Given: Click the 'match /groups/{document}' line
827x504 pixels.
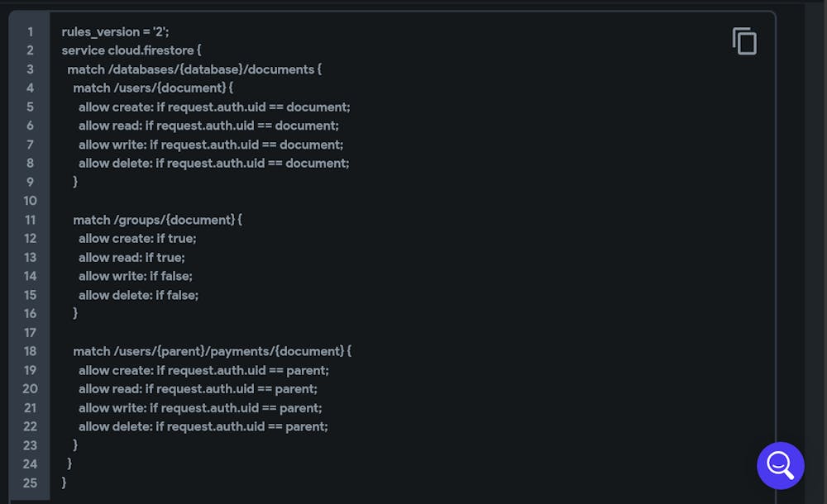Looking at the screenshot, I should tap(157, 220).
